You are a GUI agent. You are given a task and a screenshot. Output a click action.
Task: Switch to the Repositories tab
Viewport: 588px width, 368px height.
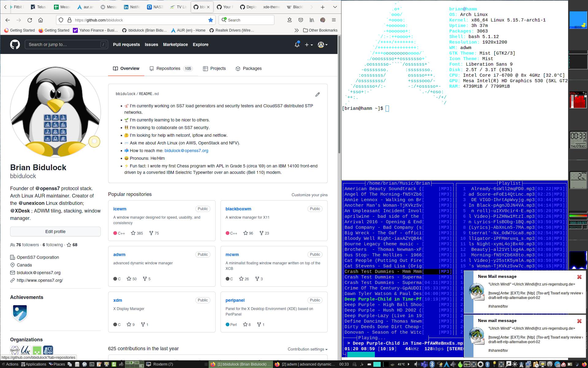(168, 69)
